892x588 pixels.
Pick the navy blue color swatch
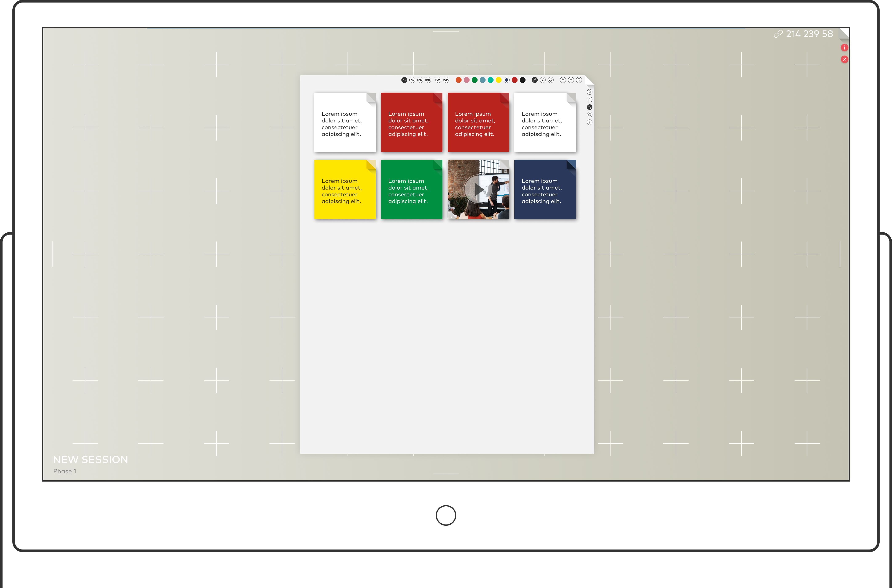click(507, 80)
